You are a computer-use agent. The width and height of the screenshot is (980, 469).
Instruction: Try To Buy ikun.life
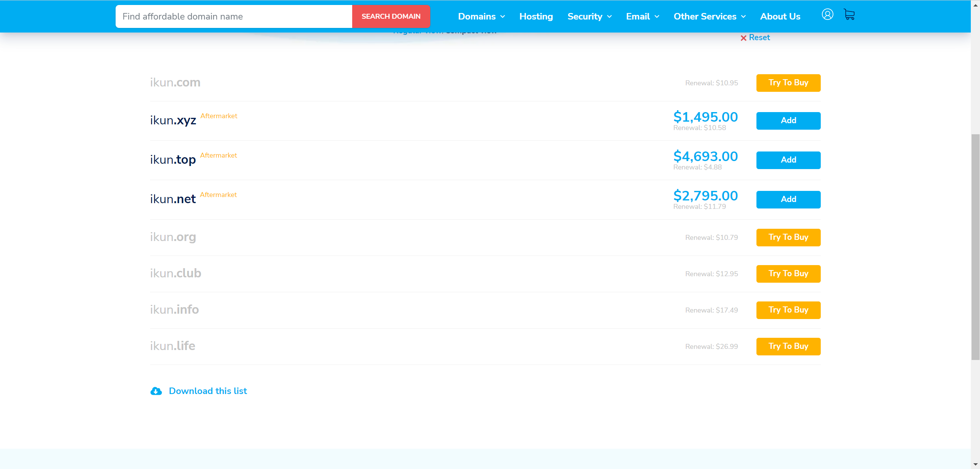click(788, 347)
